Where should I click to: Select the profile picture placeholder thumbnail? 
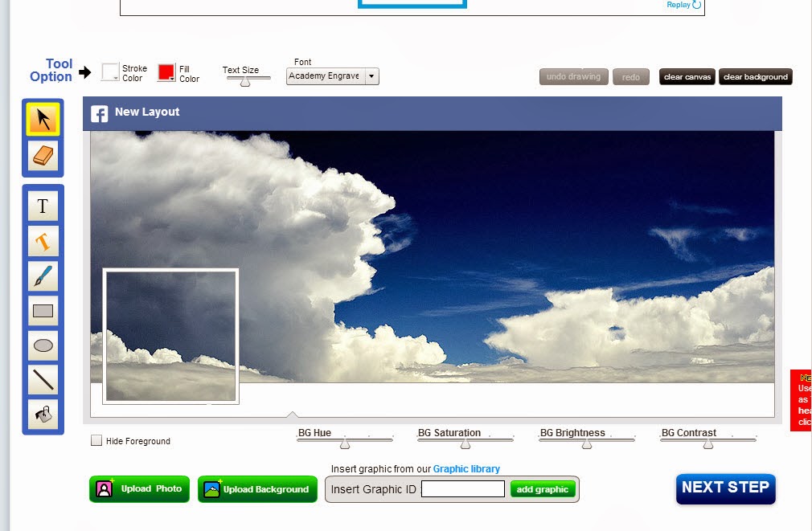click(x=170, y=336)
